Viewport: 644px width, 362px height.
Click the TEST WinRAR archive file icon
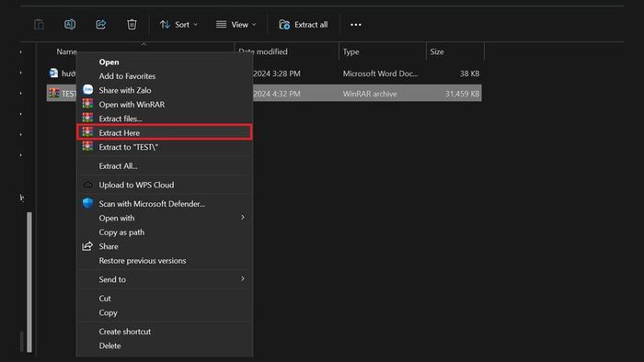53,93
